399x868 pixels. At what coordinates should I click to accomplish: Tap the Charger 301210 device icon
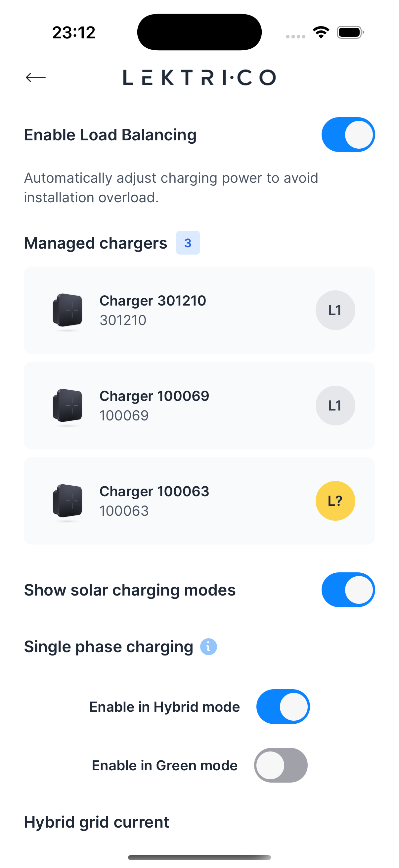67,310
